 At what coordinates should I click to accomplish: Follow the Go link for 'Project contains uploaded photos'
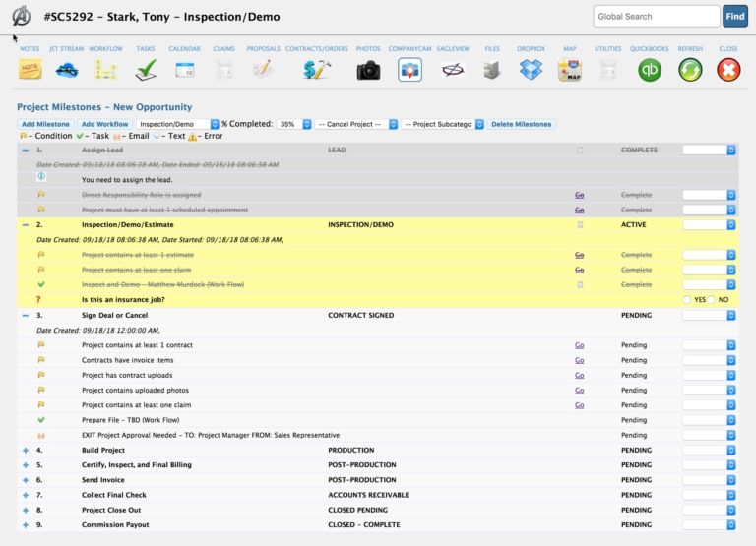580,390
